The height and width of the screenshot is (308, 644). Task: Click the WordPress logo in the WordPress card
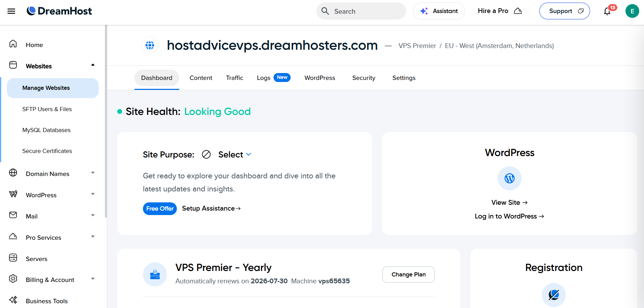[x=510, y=178]
